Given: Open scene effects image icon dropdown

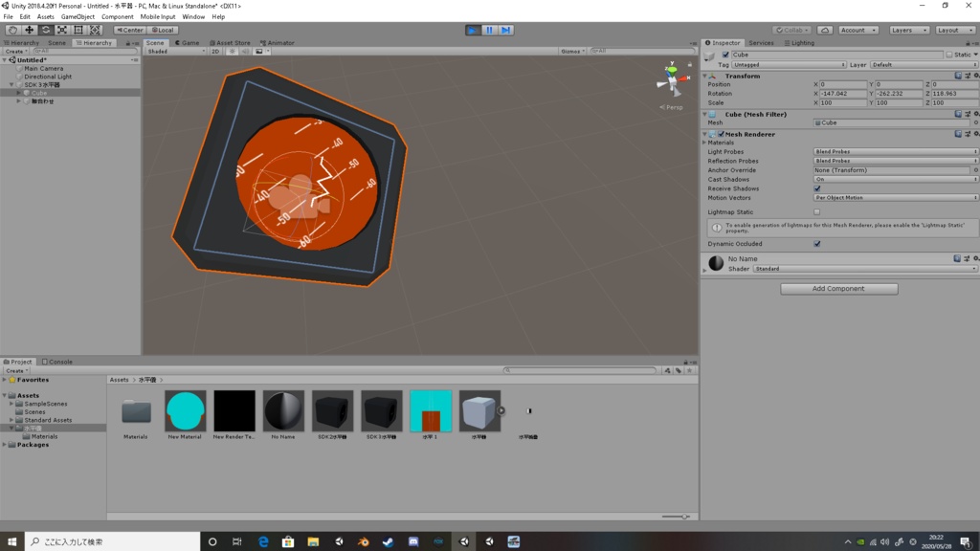Looking at the screenshot, I should (x=261, y=52).
